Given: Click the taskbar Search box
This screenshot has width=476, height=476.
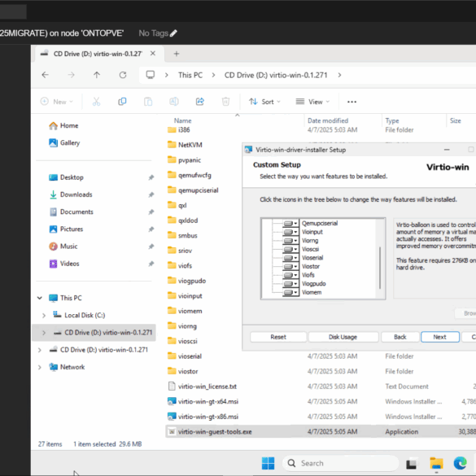Looking at the screenshot, I should click(x=340, y=463).
